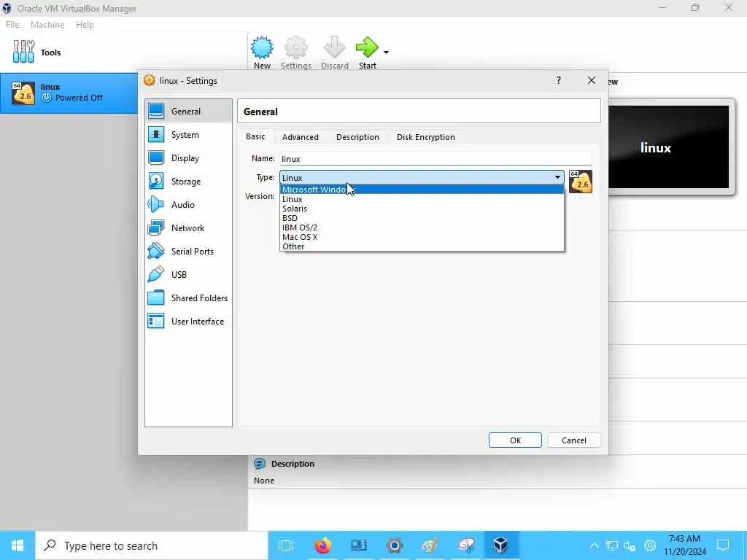This screenshot has width=747, height=560.
Task: Switch to the Description tab
Action: (x=357, y=137)
